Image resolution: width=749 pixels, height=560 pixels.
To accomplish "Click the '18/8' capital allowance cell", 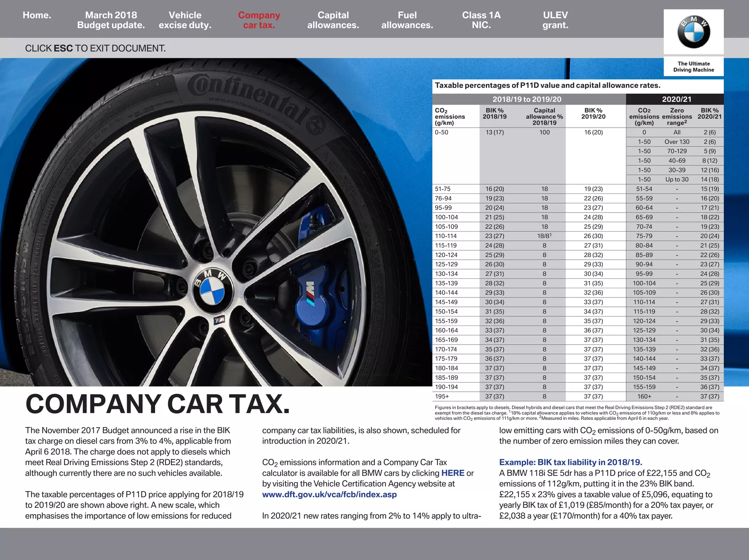I will [544, 236].
